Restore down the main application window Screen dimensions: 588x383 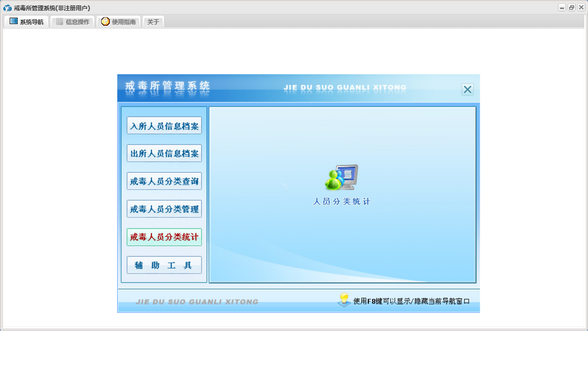[571, 7]
